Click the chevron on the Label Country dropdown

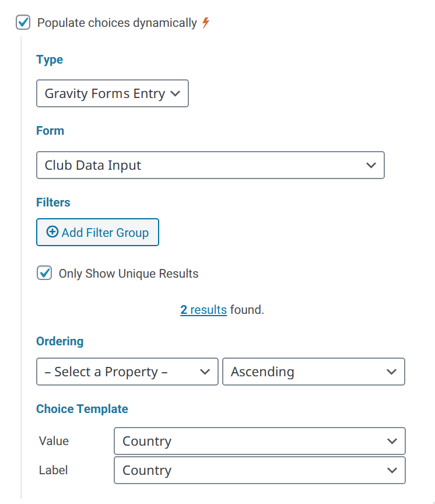pyautogui.click(x=392, y=471)
